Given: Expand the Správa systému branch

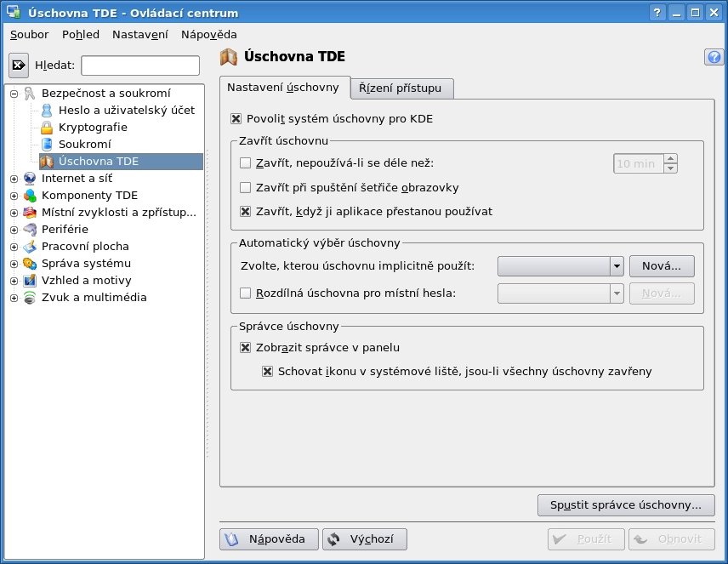Looking at the screenshot, I should tap(14, 264).
